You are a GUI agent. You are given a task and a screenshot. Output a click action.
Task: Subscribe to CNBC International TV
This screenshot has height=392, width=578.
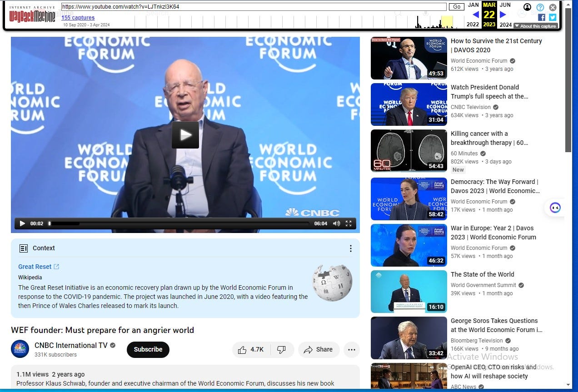pos(148,350)
